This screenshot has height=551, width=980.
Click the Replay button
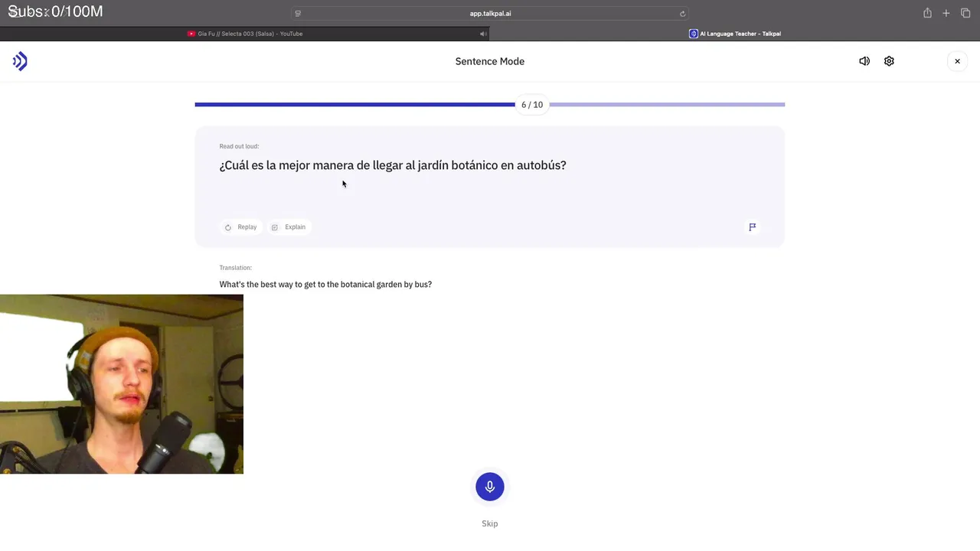point(240,227)
